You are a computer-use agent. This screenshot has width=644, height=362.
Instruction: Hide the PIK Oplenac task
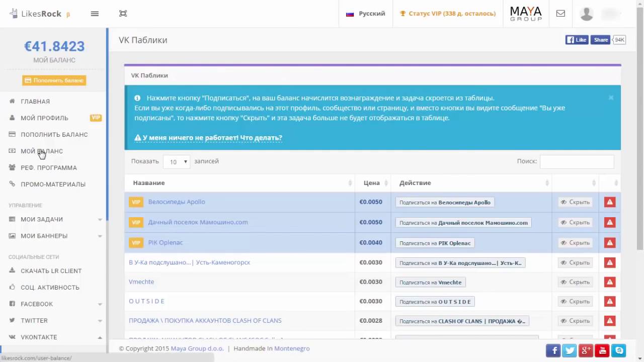[575, 243]
